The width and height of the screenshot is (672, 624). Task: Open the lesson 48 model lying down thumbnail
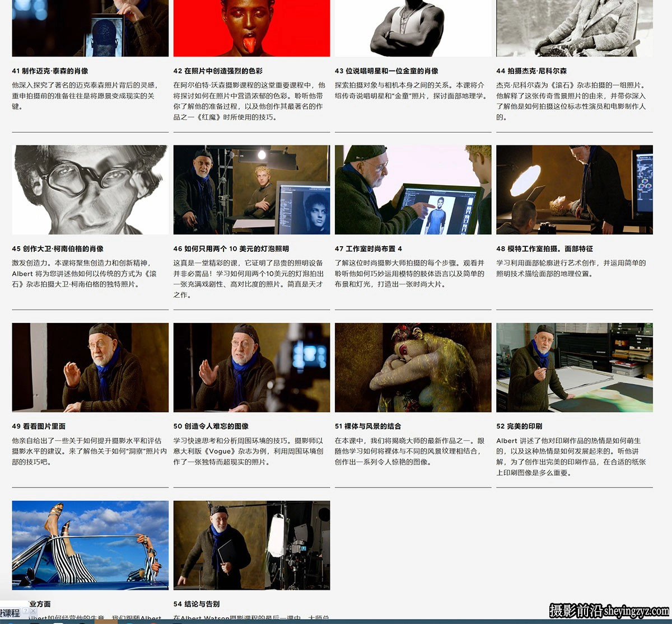(575, 190)
